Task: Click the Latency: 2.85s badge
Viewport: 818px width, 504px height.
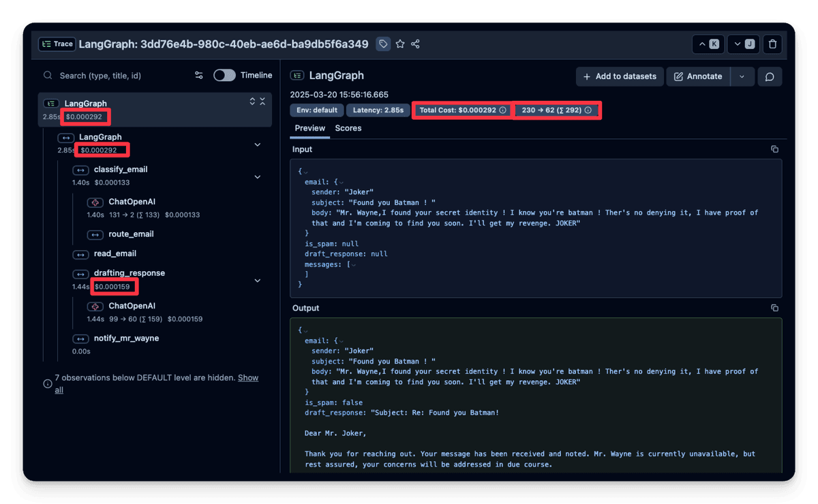Action: [x=378, y=110]
